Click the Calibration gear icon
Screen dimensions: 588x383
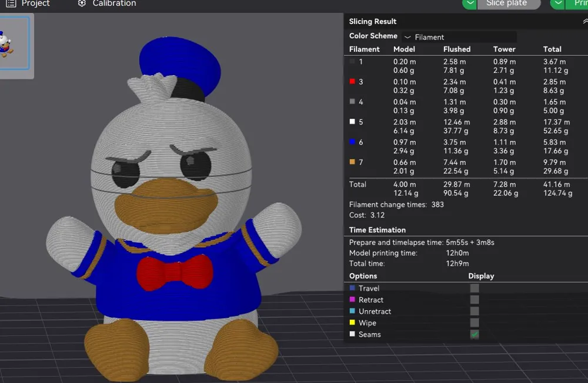tap(82, 4)
